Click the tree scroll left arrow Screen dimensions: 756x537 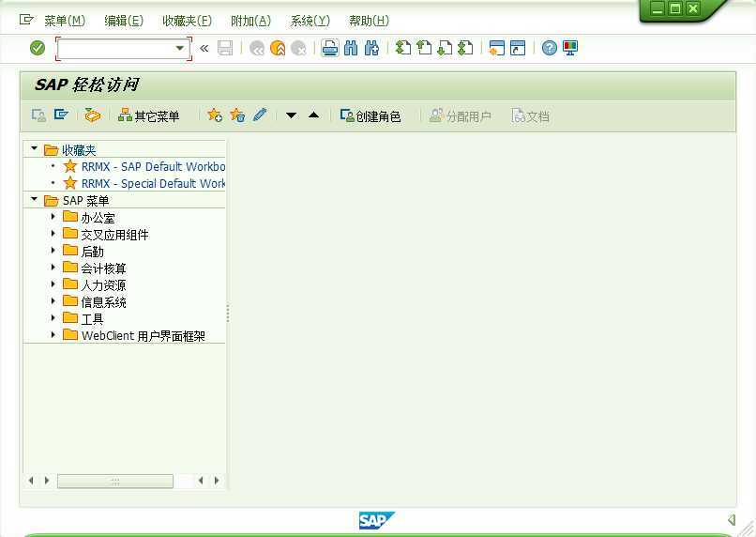31,481
